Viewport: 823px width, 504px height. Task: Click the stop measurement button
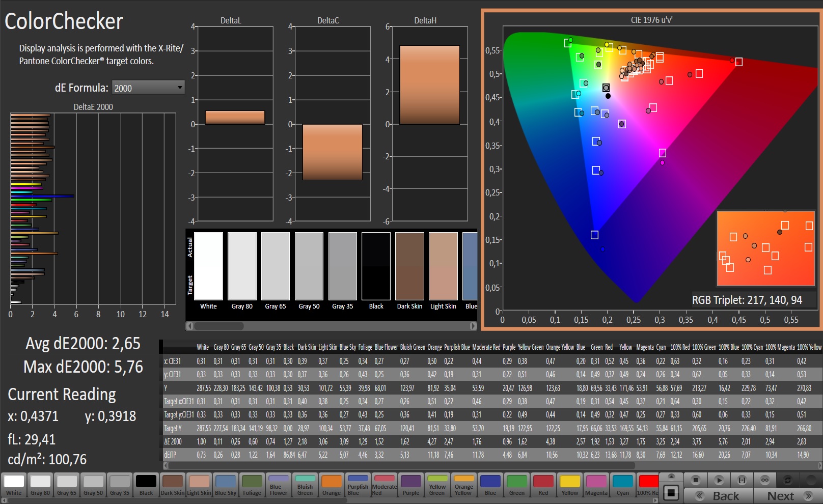pyautogui.click(x=696, y=480)
